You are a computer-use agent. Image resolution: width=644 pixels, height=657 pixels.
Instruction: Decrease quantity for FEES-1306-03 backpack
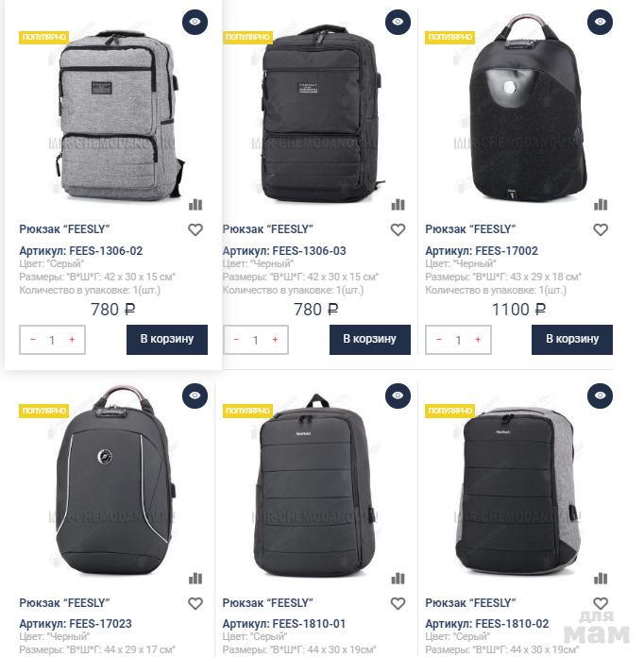coord(236,340)
